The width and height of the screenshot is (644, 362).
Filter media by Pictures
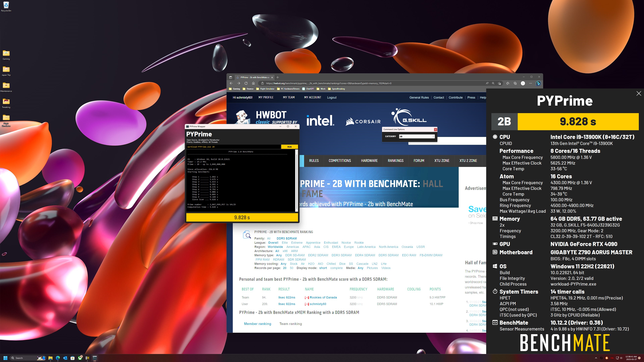[x=372, y=268]
